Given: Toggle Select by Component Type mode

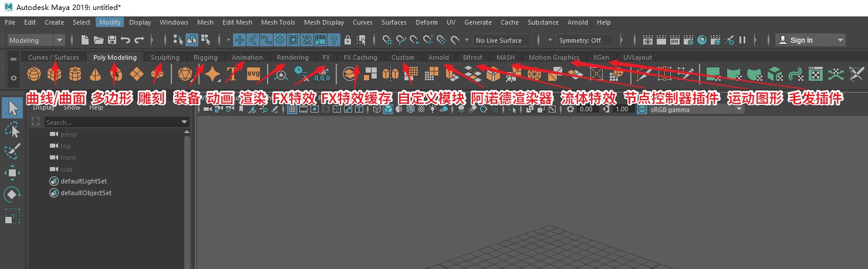Looking at the screenshot, I should 205,40.
